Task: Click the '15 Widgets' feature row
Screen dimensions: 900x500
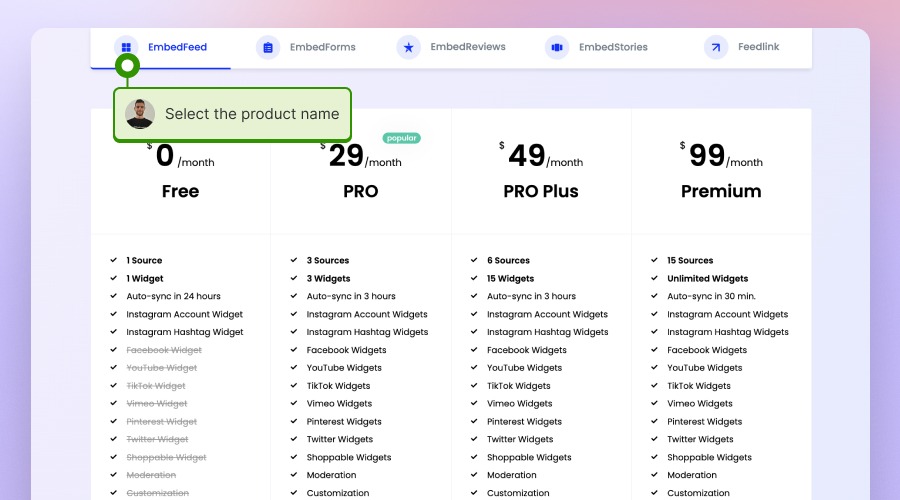Action: (x=503, y=278)
